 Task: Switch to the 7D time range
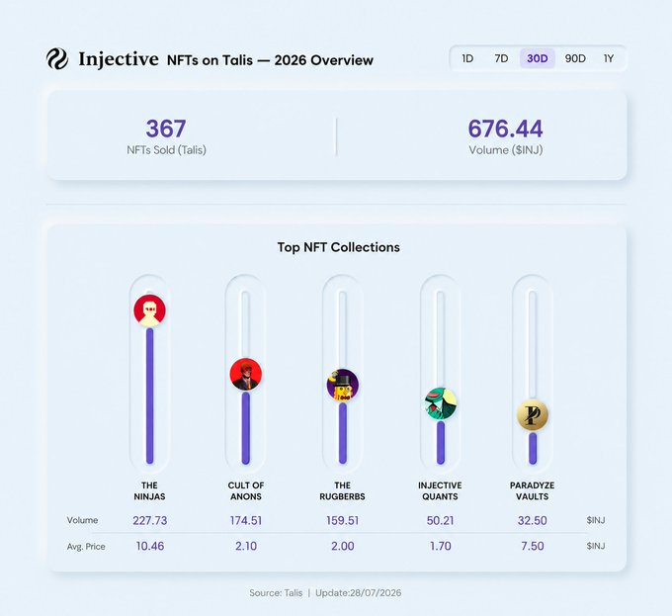(501, 58)
